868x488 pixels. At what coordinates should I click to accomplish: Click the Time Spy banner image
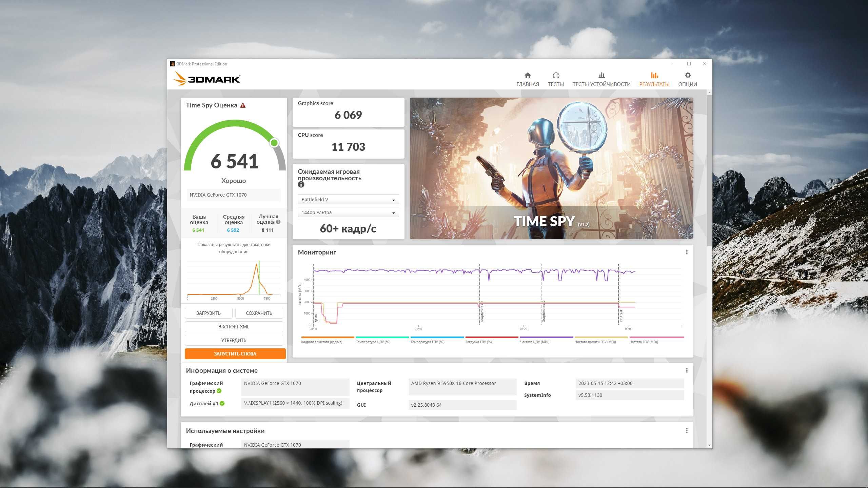click(x=551, y=168)
